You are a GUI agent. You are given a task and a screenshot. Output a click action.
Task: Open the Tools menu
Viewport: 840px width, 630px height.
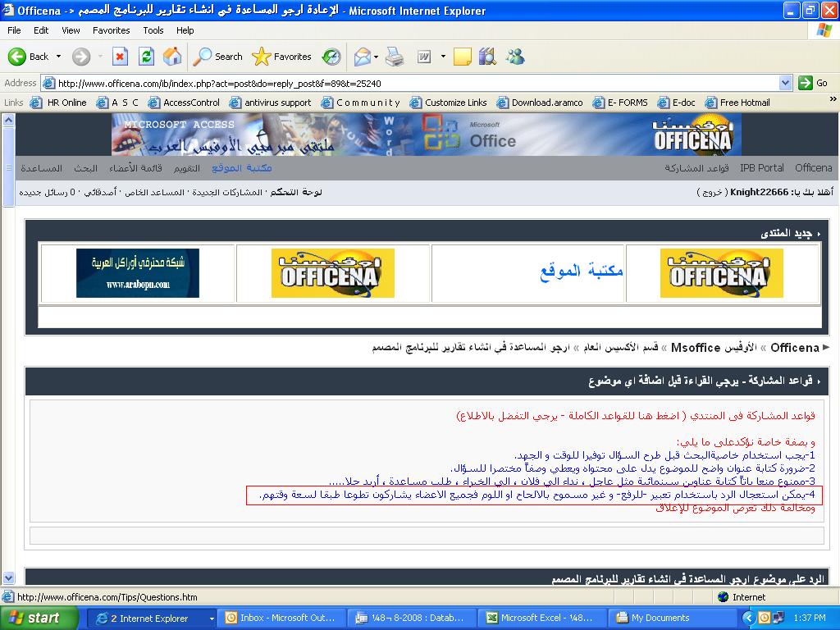(153, 30)
